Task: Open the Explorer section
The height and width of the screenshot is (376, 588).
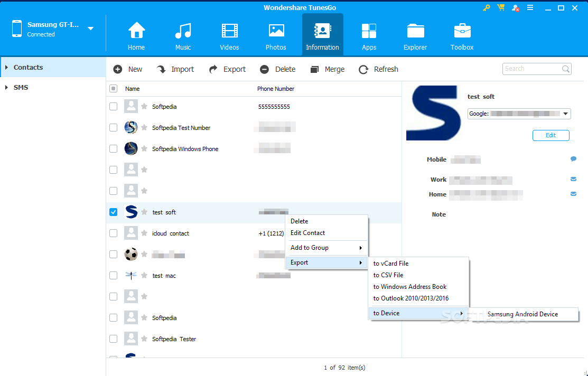Action: (x=415, y=36)
